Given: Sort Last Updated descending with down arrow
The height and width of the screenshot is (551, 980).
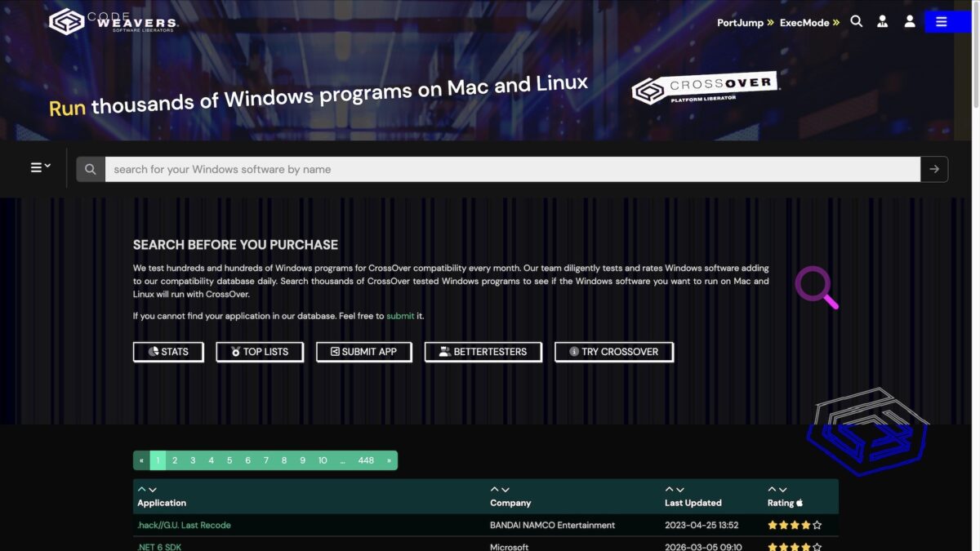Looking at the screenshot, I should (x=680, y=490).
